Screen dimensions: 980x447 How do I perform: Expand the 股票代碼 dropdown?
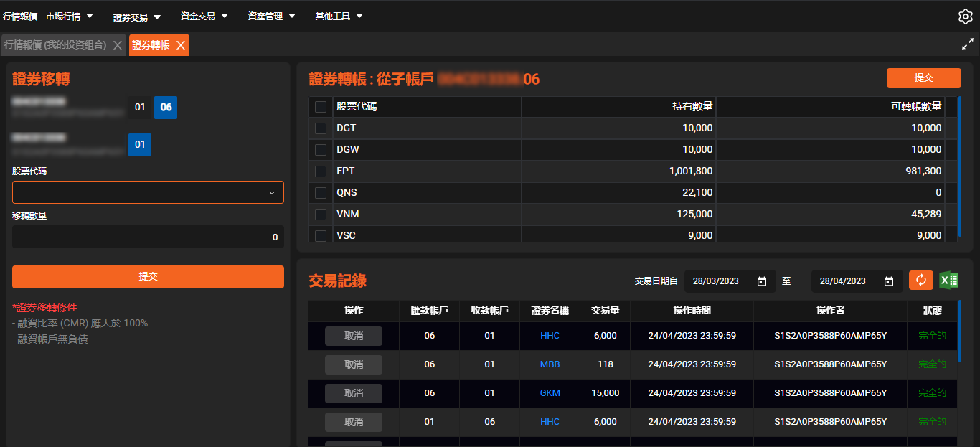[148, 192]
